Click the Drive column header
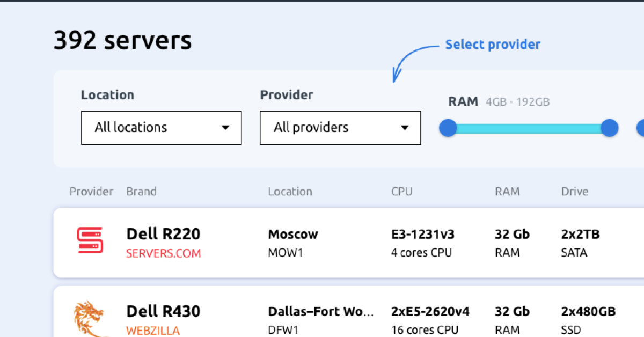Screen dimensions: 644x337 [x=575, y=192]
